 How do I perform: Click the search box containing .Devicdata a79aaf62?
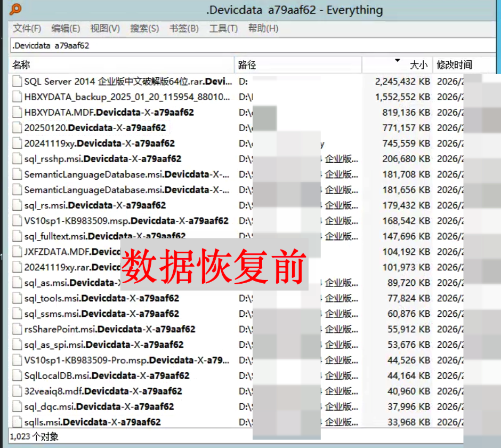click(x=253, y=45)
